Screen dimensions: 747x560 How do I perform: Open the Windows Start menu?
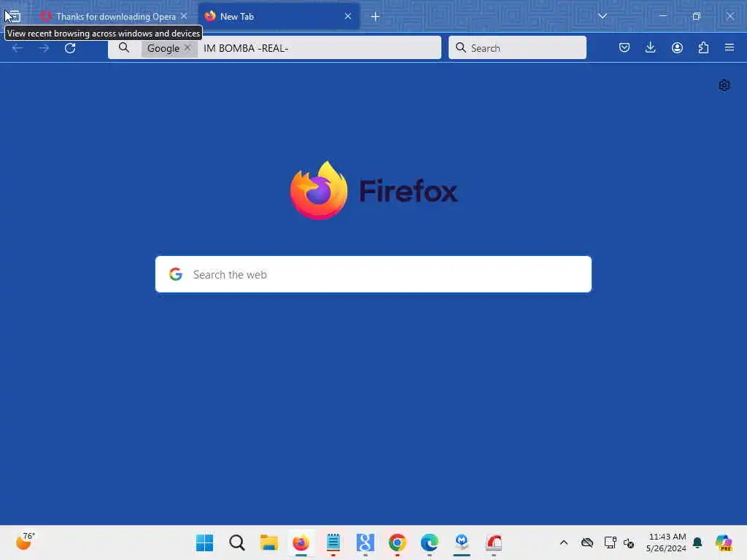205,542
